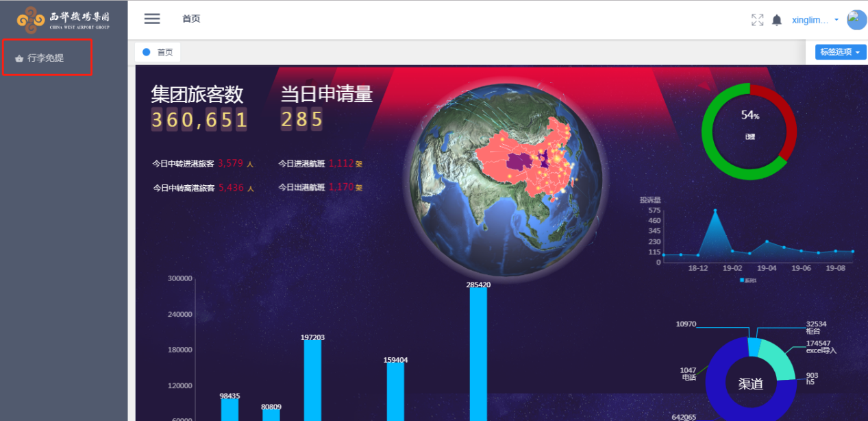Open the notifications bell
Screen dimensions: 868x421
point(777,20)
